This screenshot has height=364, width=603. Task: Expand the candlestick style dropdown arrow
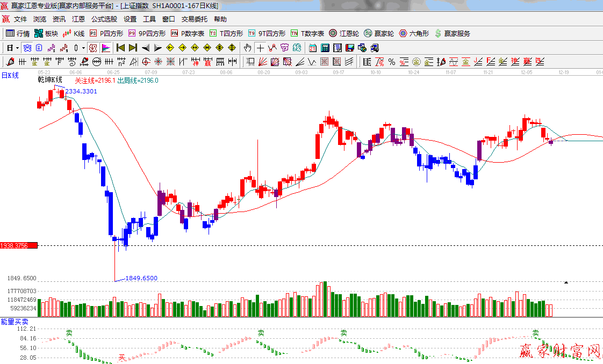pos(83,48)
